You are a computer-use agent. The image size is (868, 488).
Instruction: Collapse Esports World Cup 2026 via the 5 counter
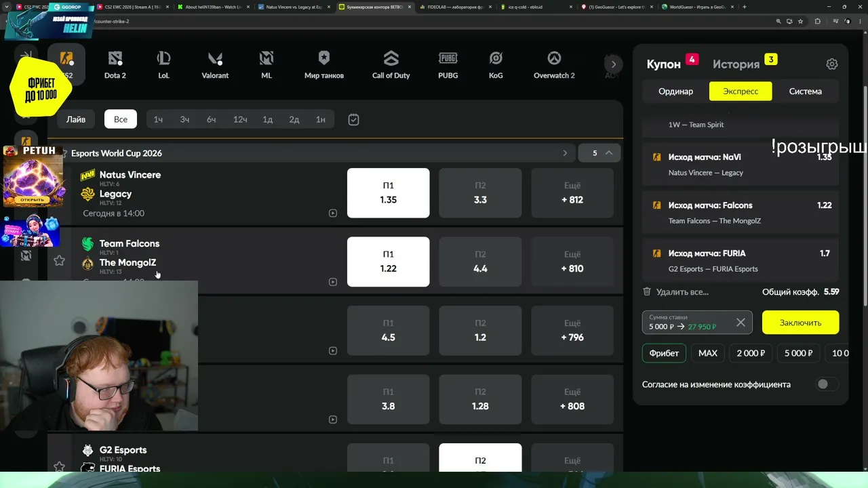599,153
